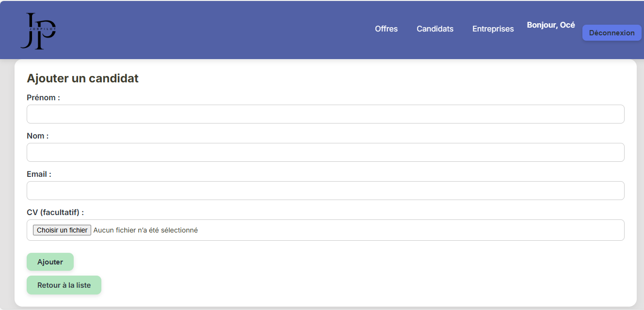Log out with the Déconnexion button

[x=612, y=33]
